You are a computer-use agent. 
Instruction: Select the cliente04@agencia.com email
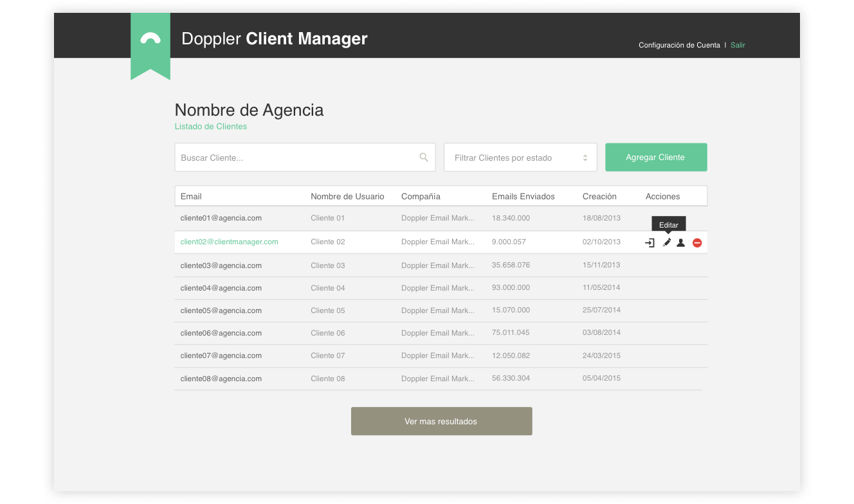(x=221, y=288)
